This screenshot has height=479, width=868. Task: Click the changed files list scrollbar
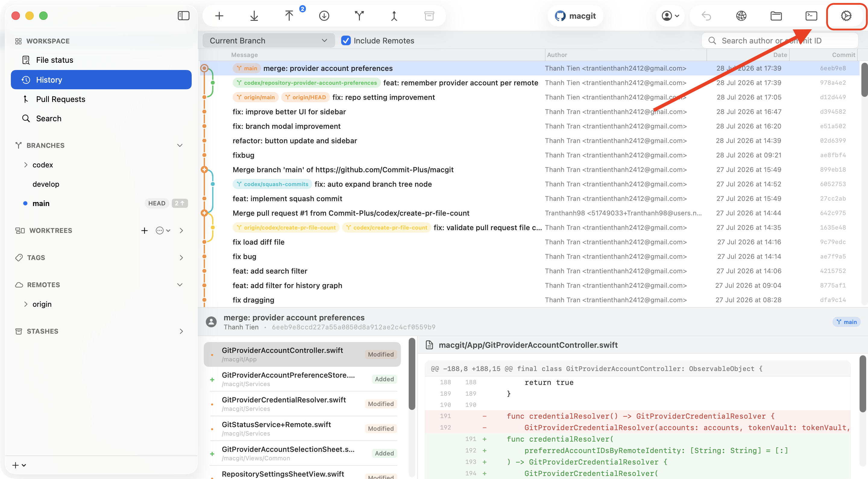coord(412,374)
